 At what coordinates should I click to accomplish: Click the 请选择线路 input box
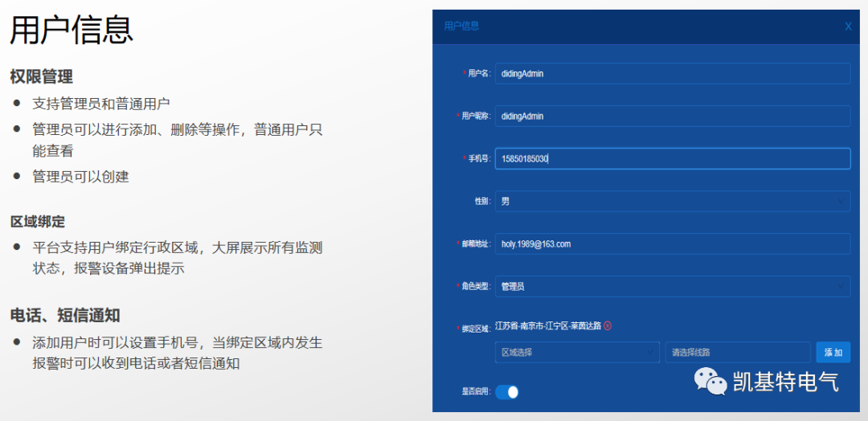pos(737,352)
